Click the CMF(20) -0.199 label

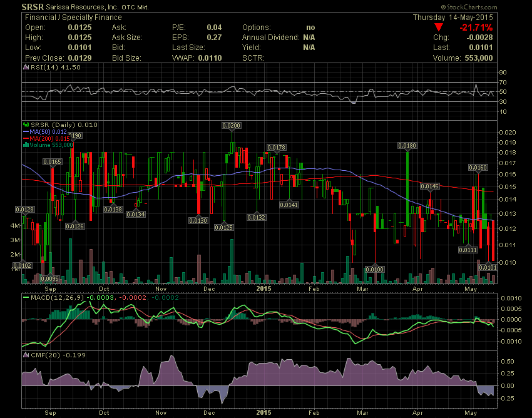(58, 355)
